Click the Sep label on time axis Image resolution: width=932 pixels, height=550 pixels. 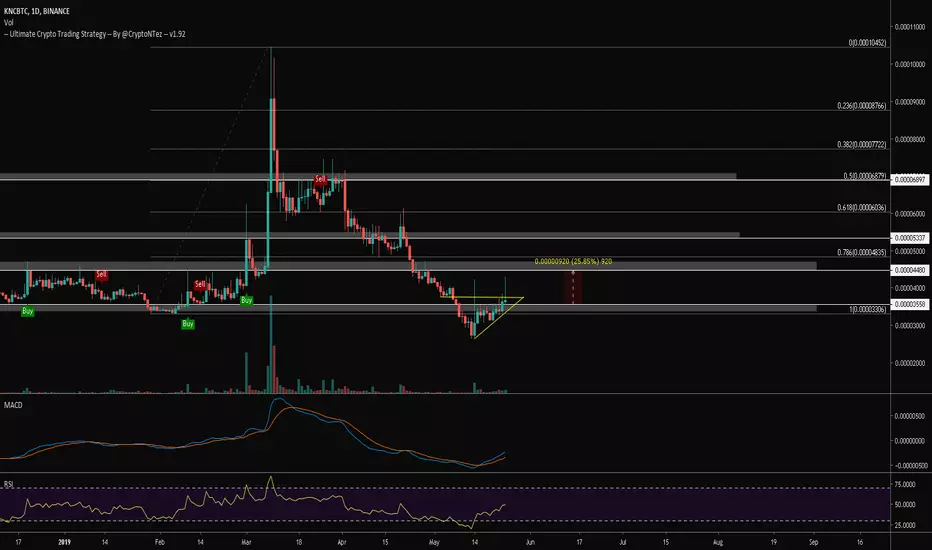click(x=814, y=542)
